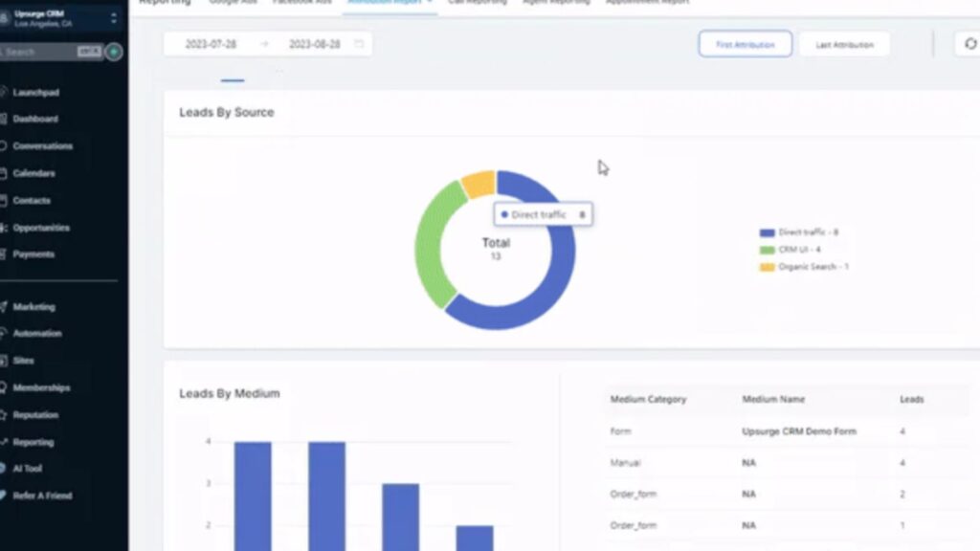Click the Total 13 label in donut center
The width and height of the screenshot is (980, 551).
click(x=496, y=248)
